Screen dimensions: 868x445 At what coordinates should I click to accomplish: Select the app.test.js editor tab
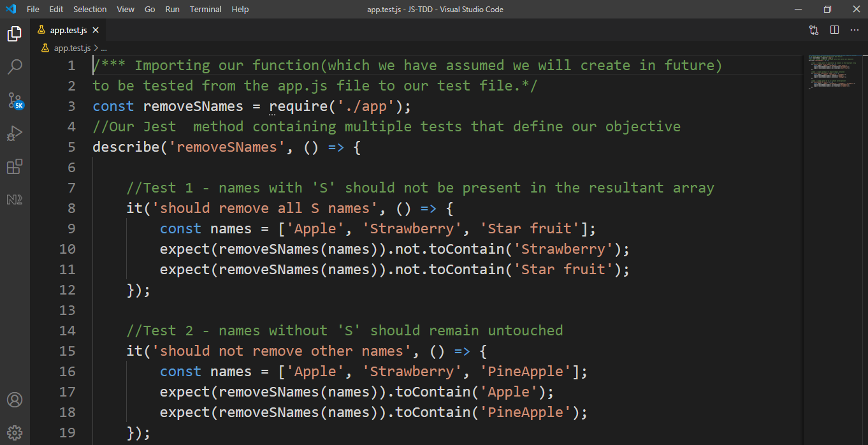point(68,30)
